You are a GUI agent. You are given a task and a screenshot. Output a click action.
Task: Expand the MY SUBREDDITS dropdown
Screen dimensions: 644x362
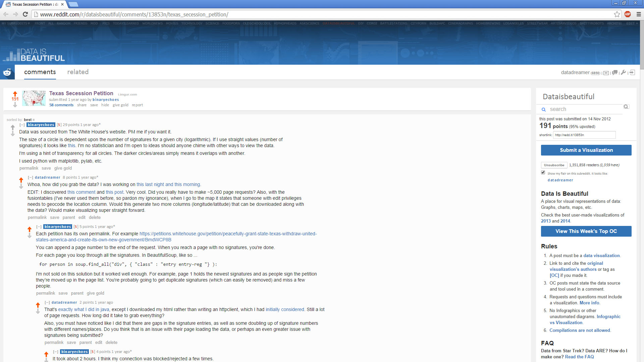pos(16,23)
